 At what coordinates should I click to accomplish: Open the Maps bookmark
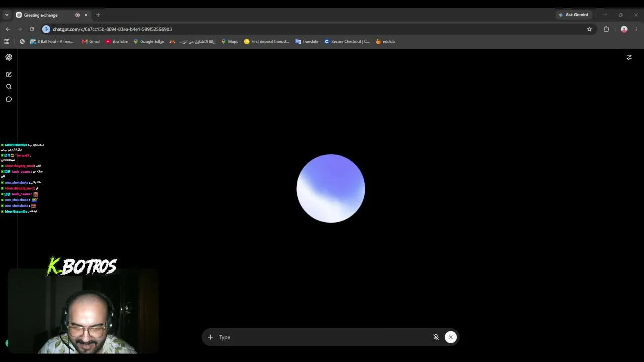229,42
